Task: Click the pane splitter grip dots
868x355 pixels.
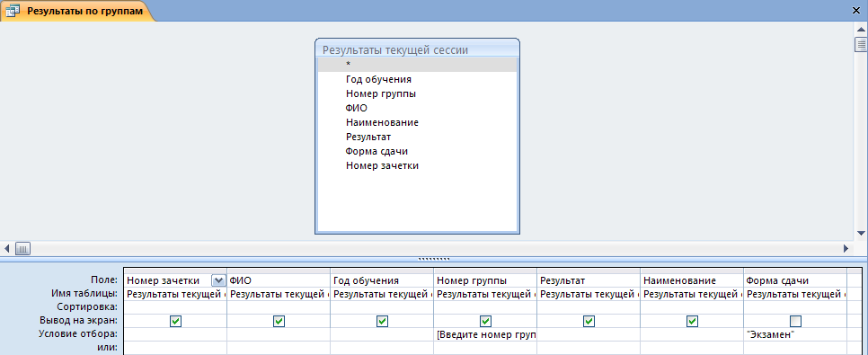Action: [x=434, y=259]
